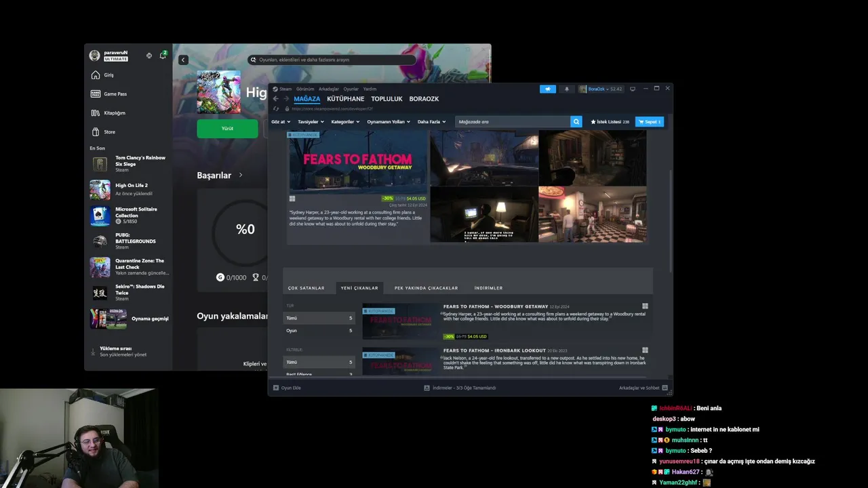868x488 pixels.
Task: Open the Steam menu in Steam window
Action: point(282,89)
